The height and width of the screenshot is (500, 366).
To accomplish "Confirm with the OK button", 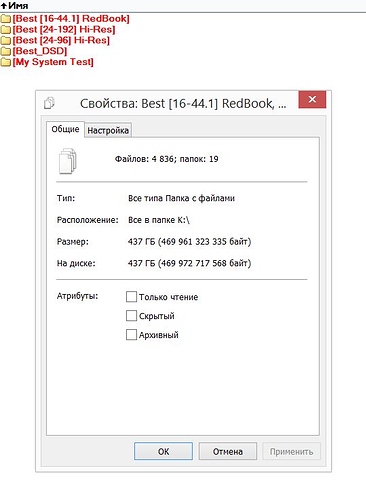I will [x=163, y=451].
